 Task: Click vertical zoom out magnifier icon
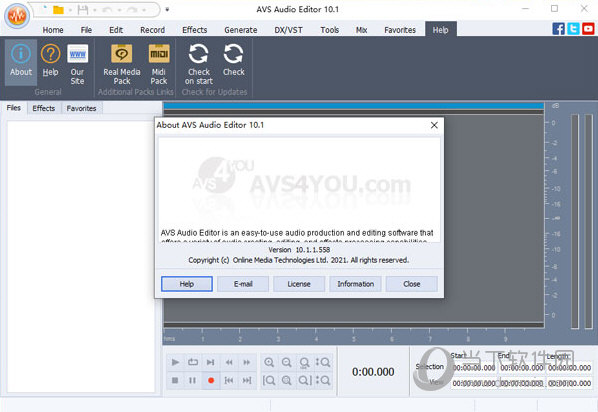323,380
